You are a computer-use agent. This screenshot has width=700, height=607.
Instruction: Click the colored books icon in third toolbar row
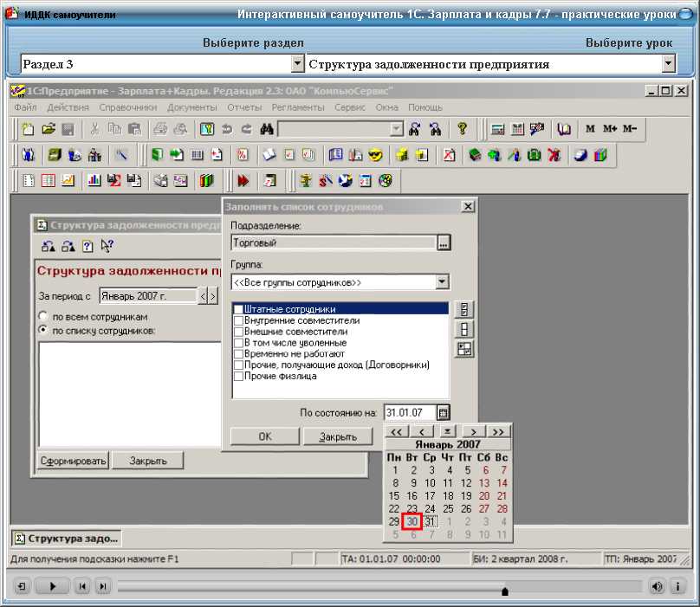pyautogui.click(x=207, y=181)
